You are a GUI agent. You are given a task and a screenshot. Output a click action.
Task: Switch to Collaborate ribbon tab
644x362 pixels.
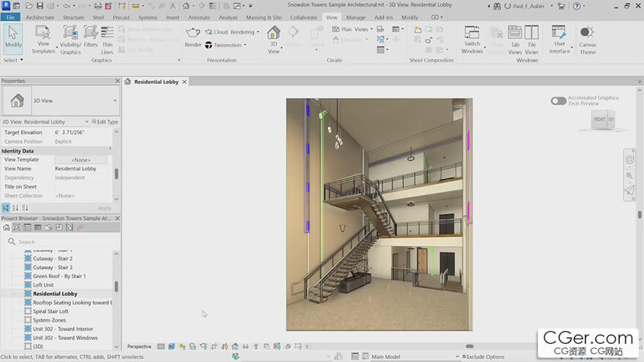pyautogui.click(x=304, y=18)
